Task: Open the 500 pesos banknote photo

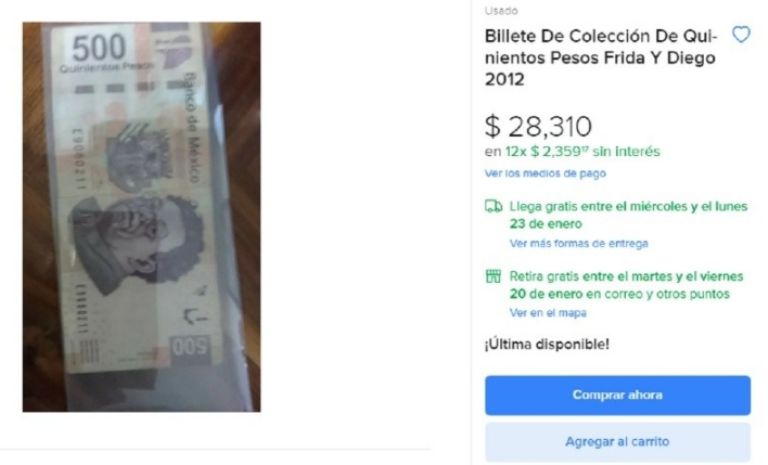Action: coord(142,217)
